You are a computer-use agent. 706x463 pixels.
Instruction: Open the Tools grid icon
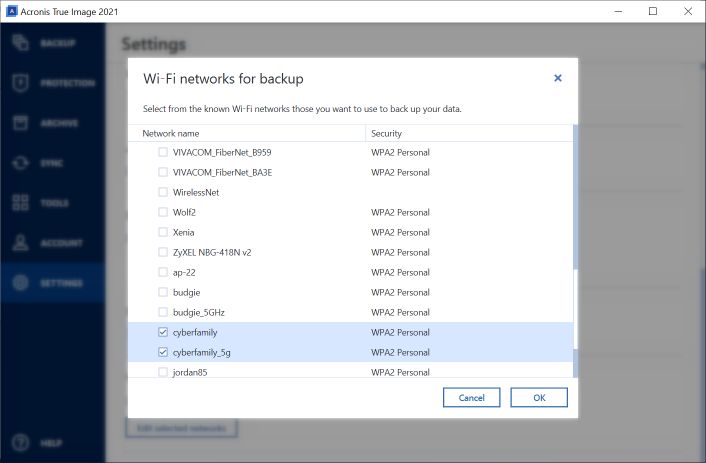(x=20, y=203)
